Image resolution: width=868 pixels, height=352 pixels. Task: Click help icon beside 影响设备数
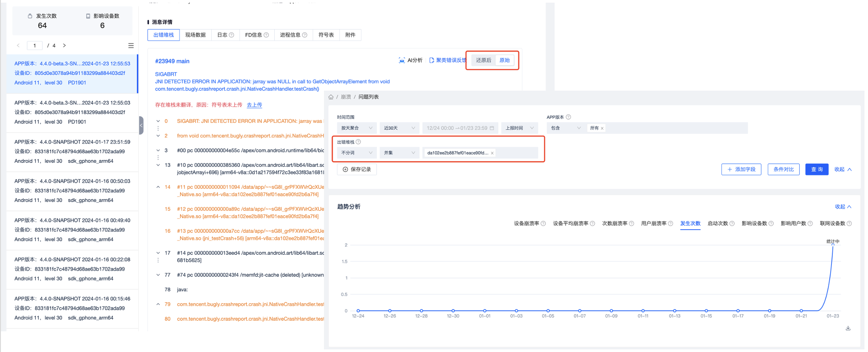pyautogui.click(x=771, y=224)
